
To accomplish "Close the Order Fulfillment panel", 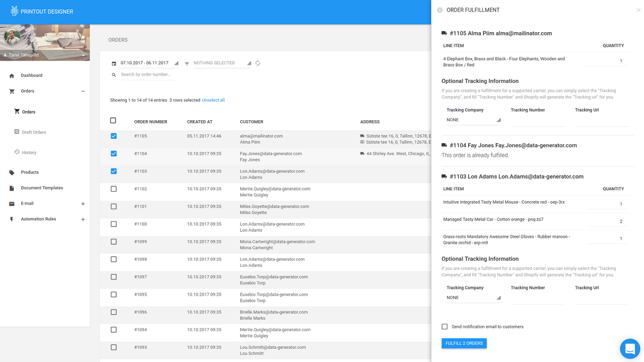I will tap(638, 10).
